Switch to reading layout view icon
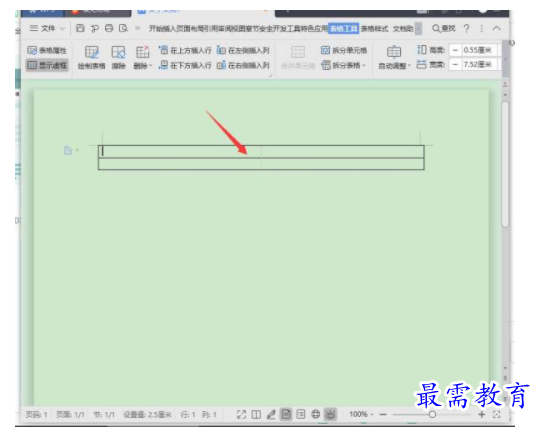 [256, 415]
